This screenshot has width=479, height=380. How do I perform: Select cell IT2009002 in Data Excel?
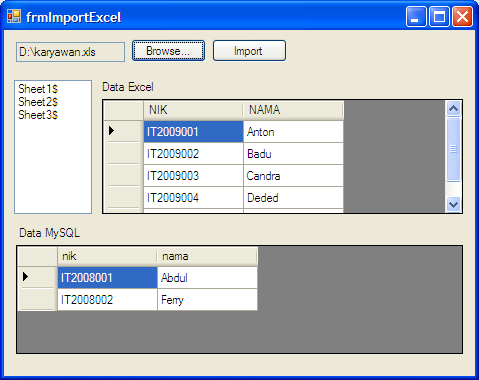pos(193,154)
